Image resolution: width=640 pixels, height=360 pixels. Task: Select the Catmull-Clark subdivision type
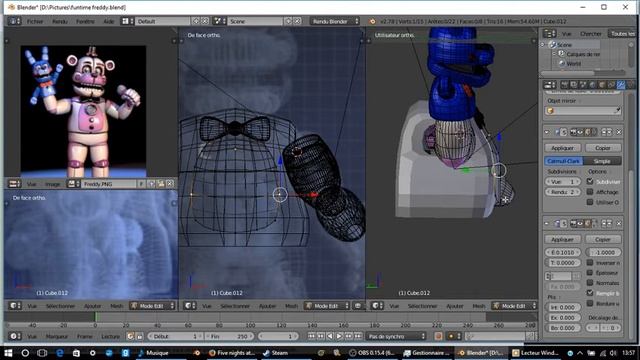pos(563,161)
